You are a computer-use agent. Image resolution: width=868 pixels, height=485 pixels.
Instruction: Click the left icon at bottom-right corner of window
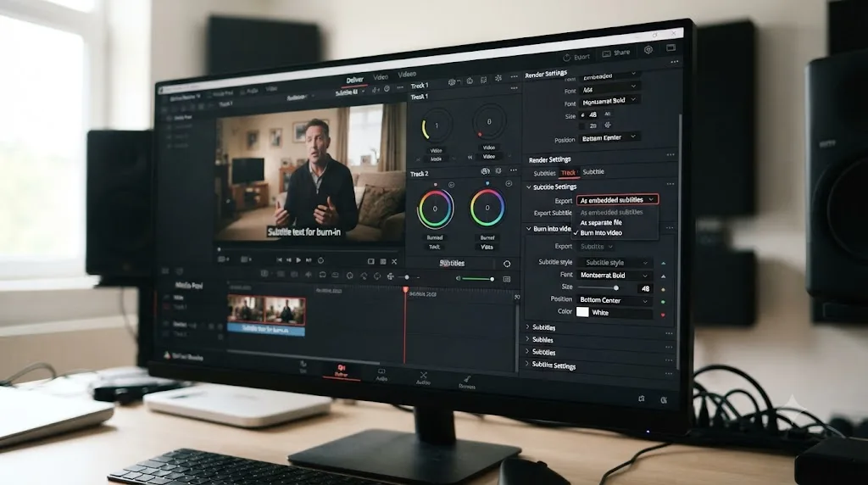[642, 399]
